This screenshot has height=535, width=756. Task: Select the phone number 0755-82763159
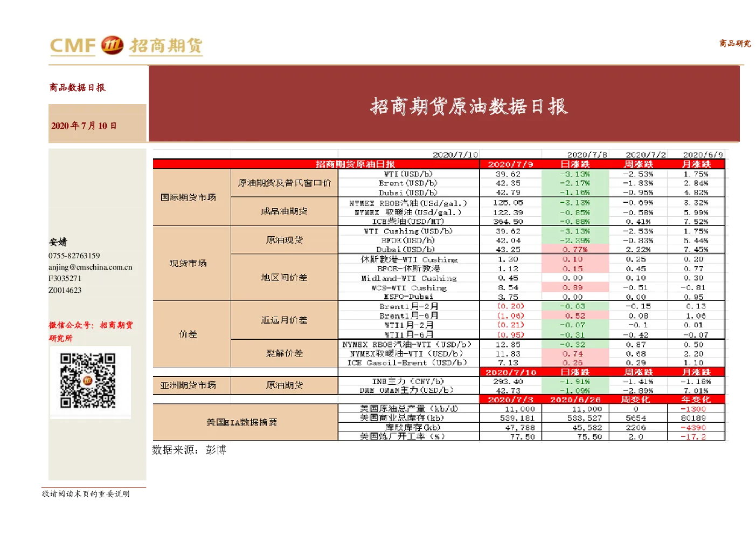click(x=74, y=256)
